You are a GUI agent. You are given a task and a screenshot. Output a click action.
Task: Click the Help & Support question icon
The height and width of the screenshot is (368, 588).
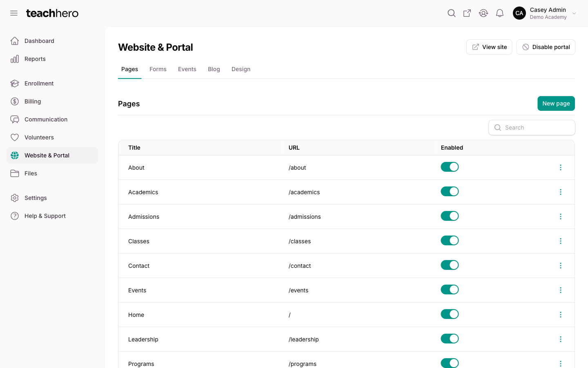click(15, 216)
